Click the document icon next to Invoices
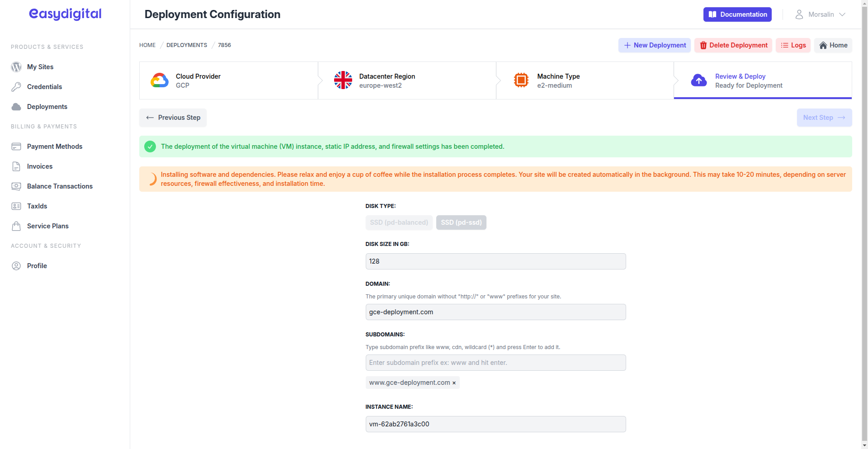868x449 pixels. pyautogui.click(x=16, y=166)
